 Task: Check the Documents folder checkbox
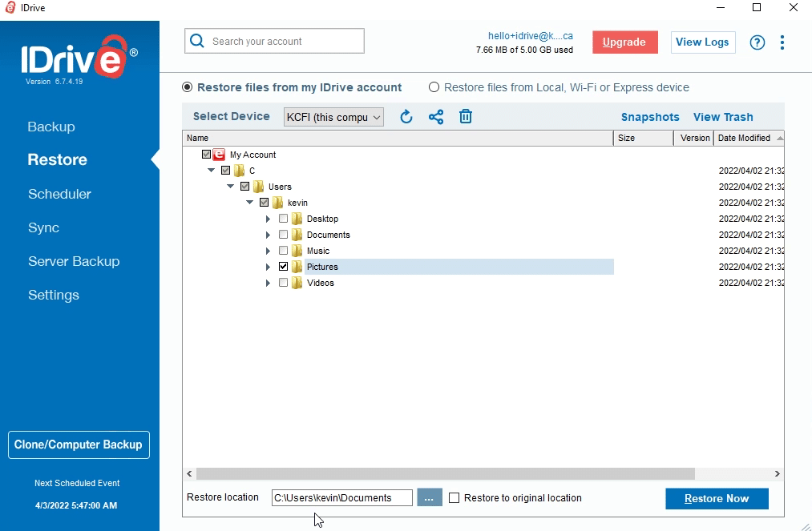[x=283, y=235]
